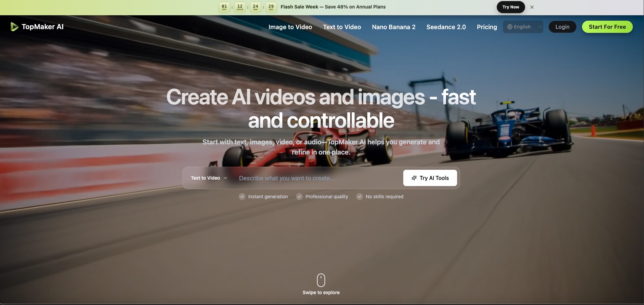Click the Describe what you want prompt field

click(315, 178)
